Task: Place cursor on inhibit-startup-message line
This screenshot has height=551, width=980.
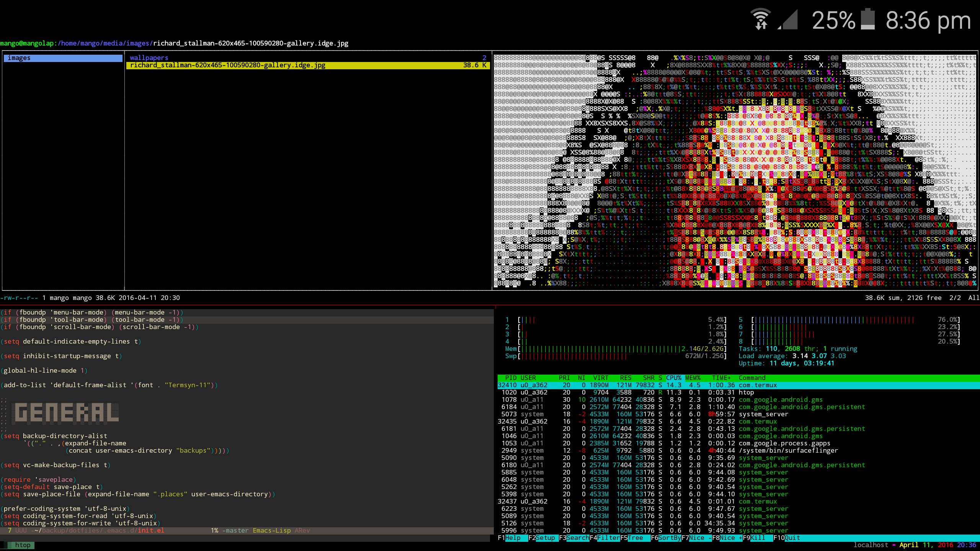Action: [61, 356]
